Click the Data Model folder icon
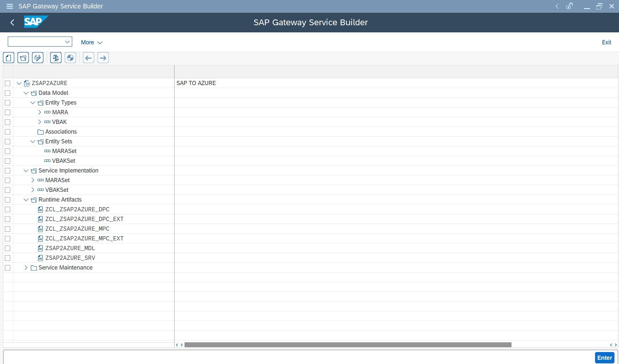Viewport: 619px width, 364px height. 34,93
